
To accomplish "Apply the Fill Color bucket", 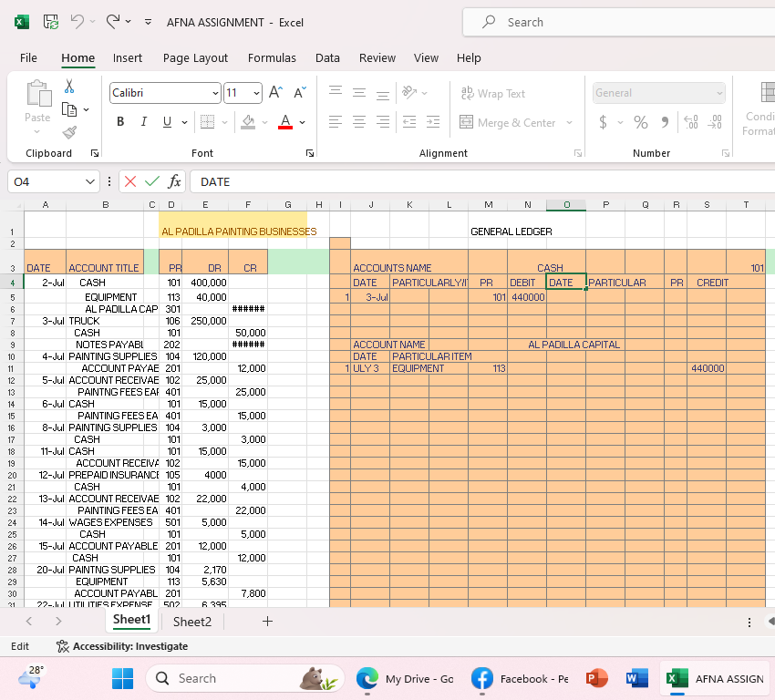I will [248, 121].
